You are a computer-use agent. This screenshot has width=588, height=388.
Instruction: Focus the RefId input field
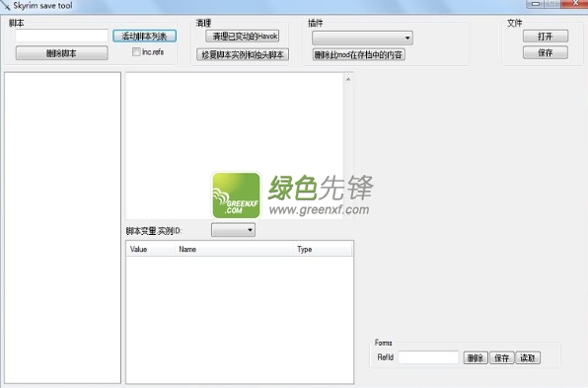coord(428,357)
